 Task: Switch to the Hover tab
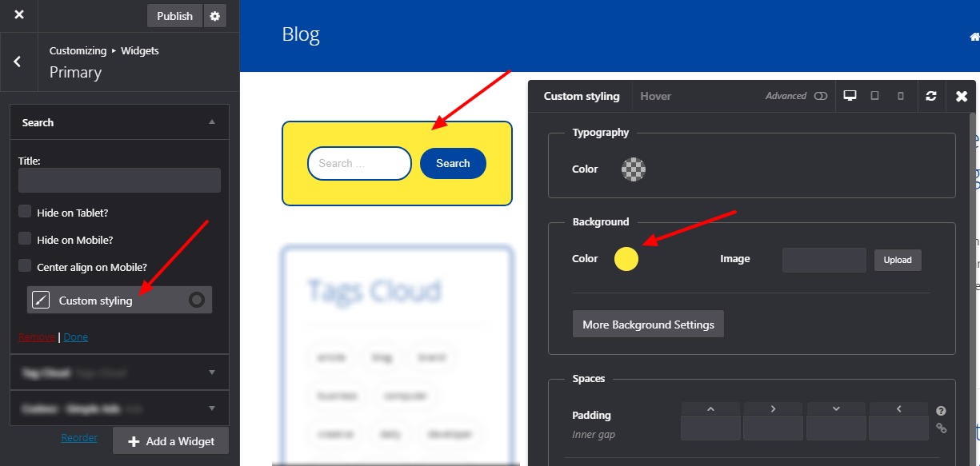[x=655, y=96]
